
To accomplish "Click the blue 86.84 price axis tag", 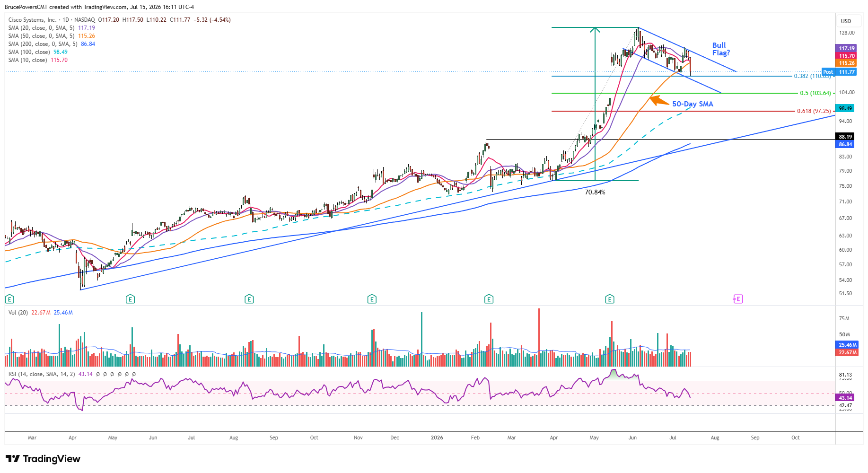I will tap(846, 144).
